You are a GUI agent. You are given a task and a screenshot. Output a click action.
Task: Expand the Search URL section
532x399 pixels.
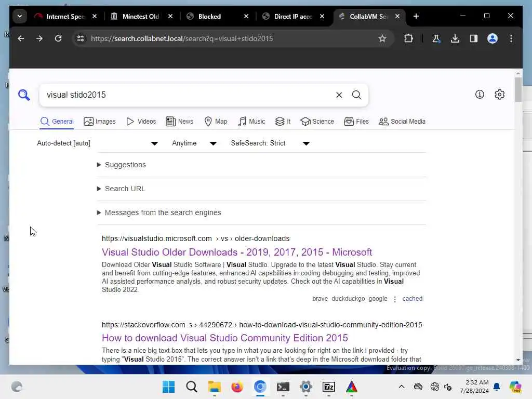coord(121,189)
